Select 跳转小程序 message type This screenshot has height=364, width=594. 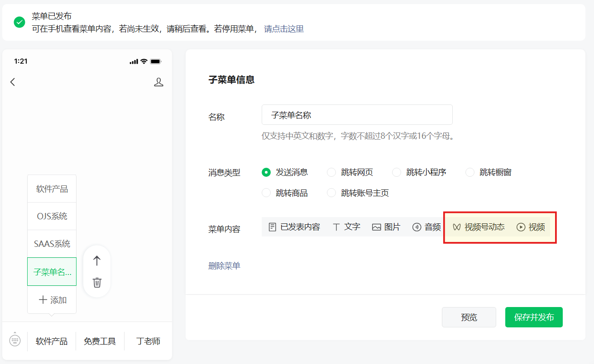point(397,172)
